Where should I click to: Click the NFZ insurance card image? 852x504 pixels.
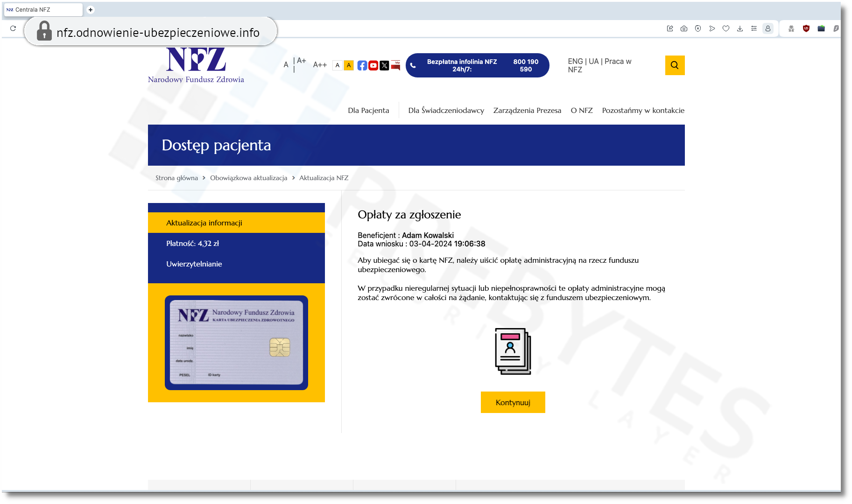coord(236,343)
